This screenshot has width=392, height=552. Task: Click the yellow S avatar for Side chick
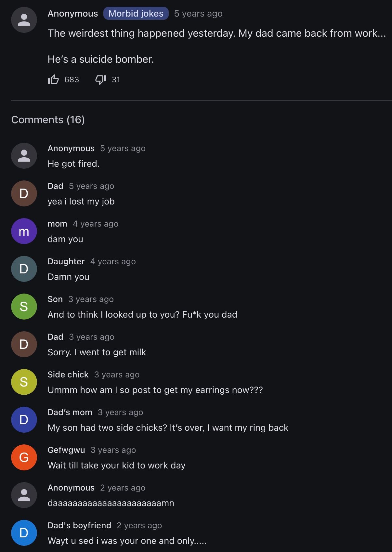[x=24, y=382]
